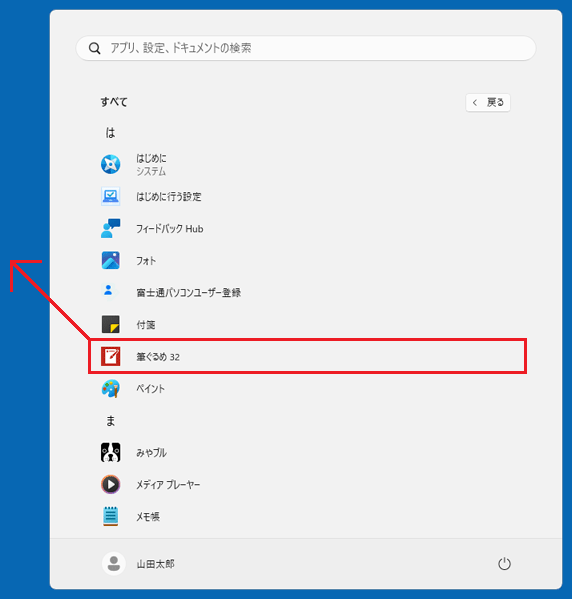
Task: Select the はじめに システム entry text
Action: point(151,165)
